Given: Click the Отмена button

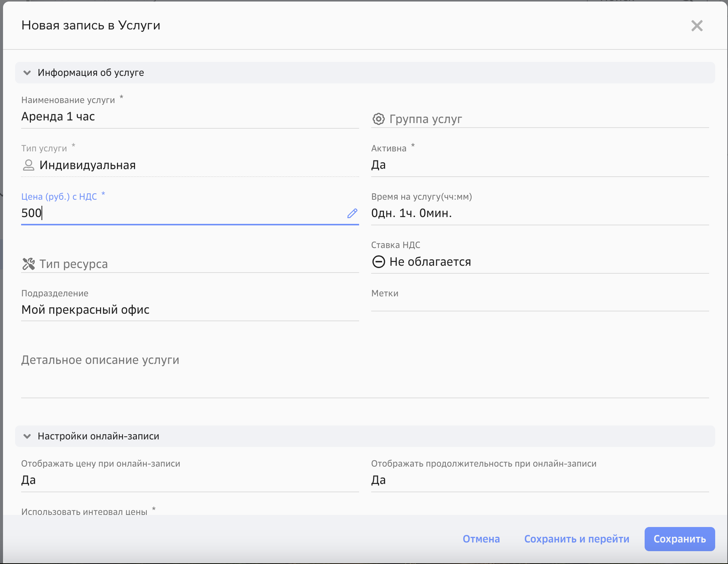Looking at the screenshot, I should (x=481, y=539).
